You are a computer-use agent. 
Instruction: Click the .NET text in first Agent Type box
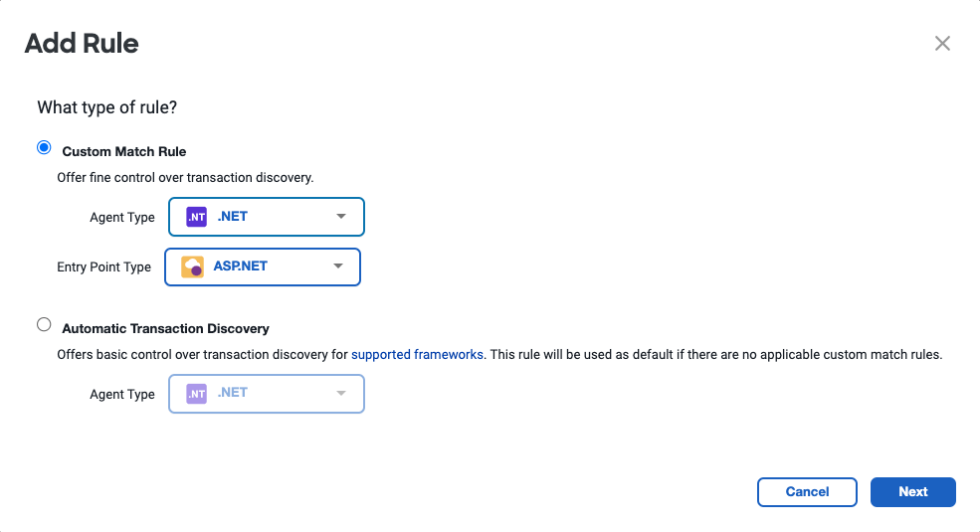233,217
